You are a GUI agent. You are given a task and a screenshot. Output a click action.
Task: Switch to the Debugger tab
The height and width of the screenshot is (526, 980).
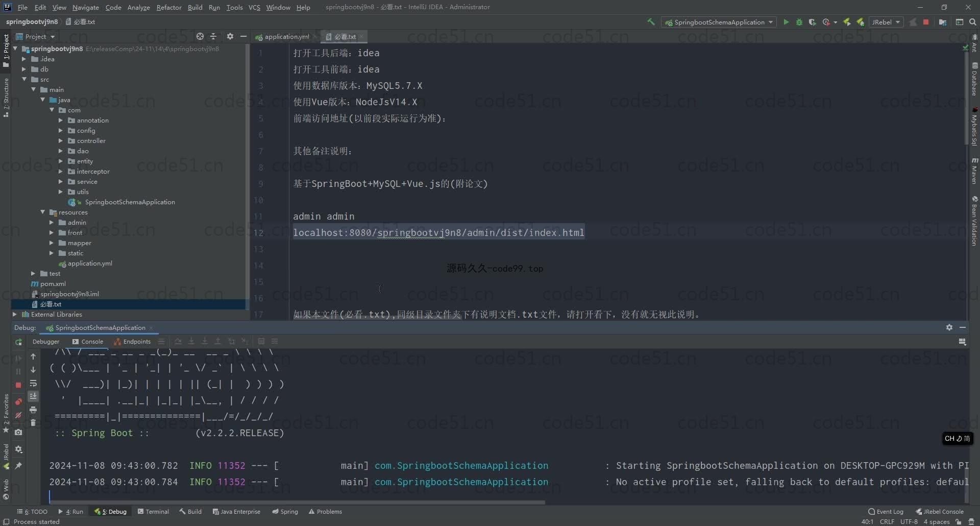(46, 342)
